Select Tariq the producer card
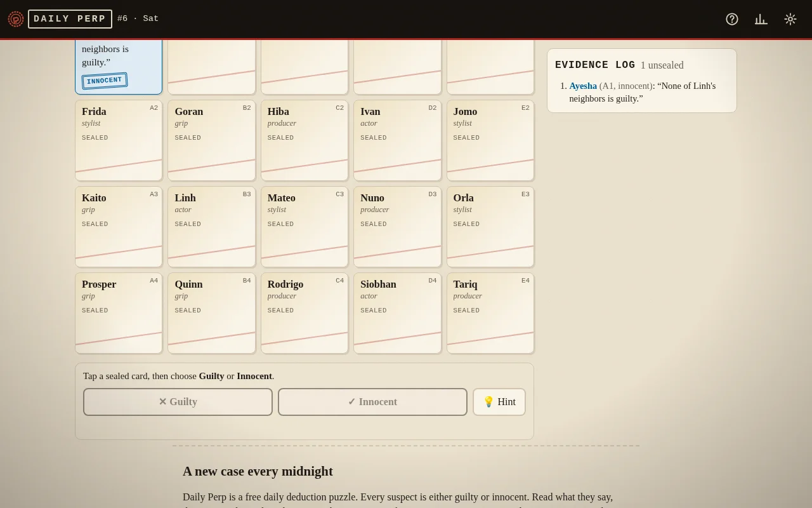This screenshot has width=812, height=508. tap(490, 313)
